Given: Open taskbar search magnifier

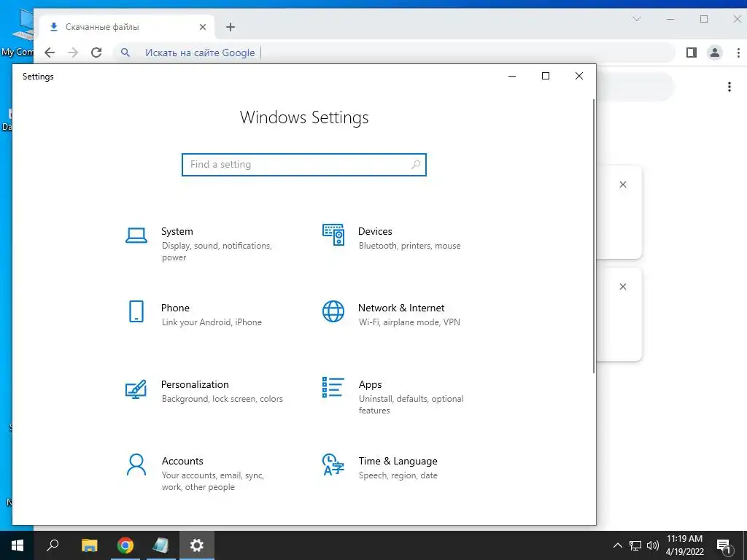Looking at the screenshot, I should [53, 545].
